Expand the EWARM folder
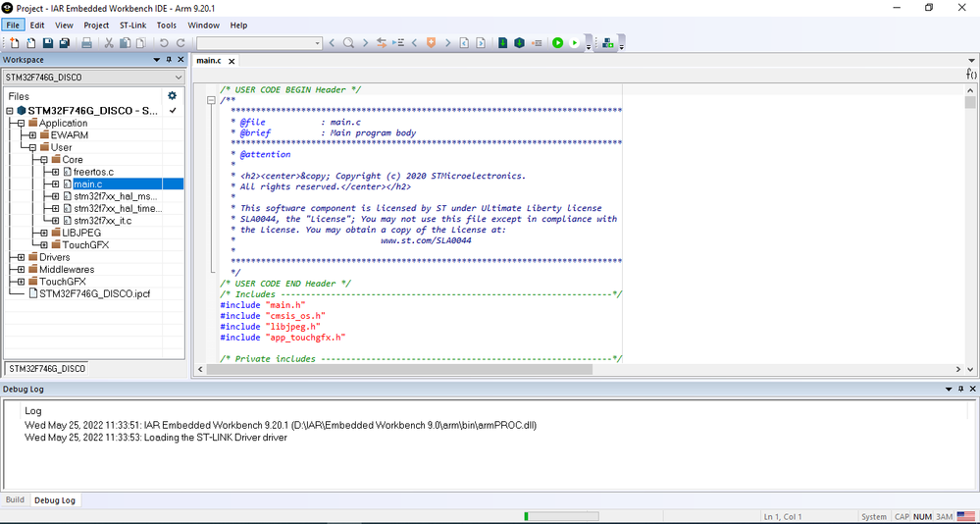Viewport: 980px width, 524px height. 32,135
